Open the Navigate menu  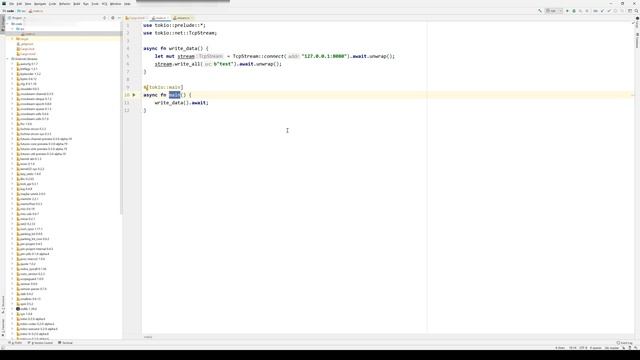40,4
